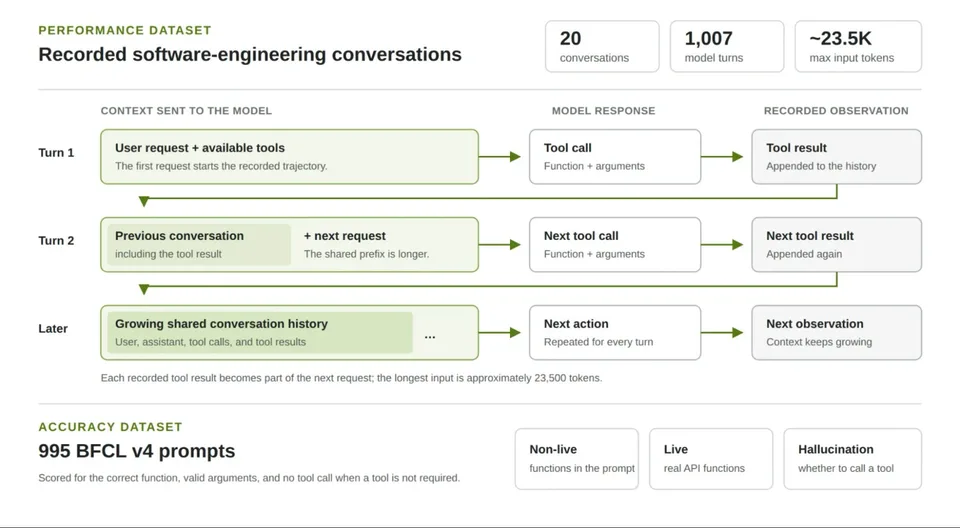The height and width of the screenshot is (528, 960).
Task: Click arrow leading into the Next observation box
Action: click(722, 333)
